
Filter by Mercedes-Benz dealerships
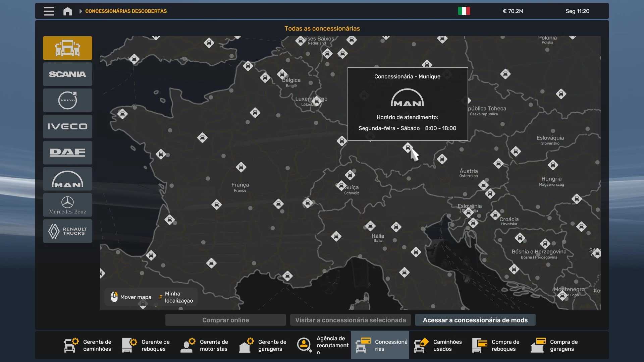[x=67, y=205]
